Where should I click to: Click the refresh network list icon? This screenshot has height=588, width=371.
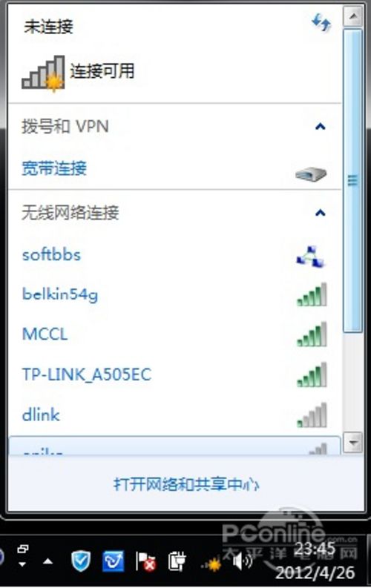321,22
